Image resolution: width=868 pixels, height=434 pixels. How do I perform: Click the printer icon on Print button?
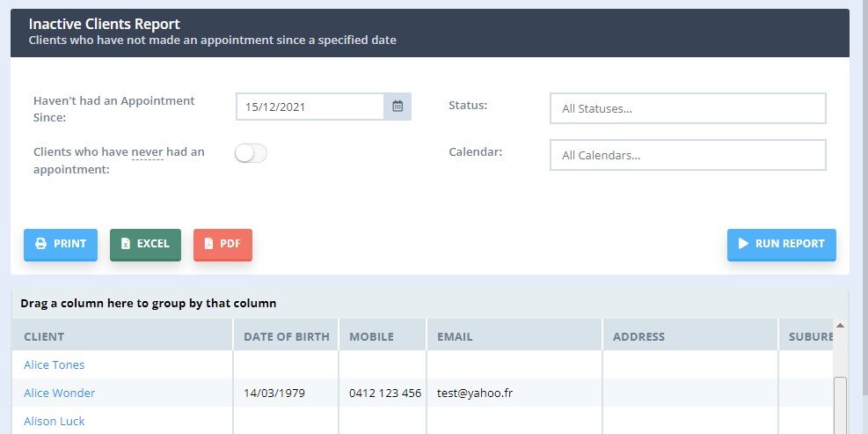40,244
